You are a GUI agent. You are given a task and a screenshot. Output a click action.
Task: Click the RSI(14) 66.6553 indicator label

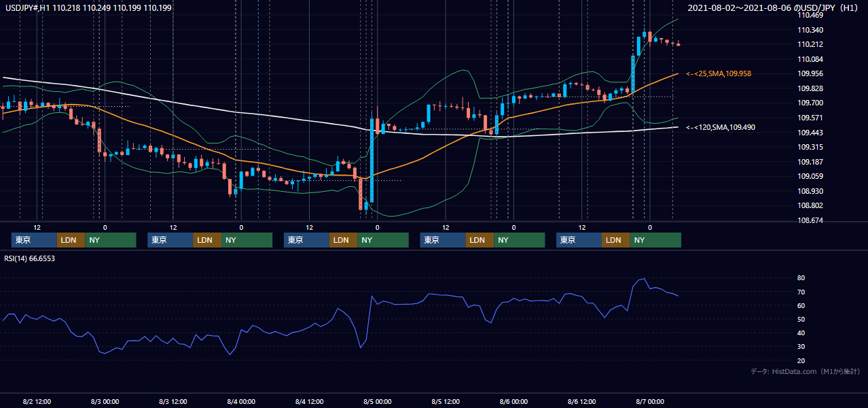(x=31, y=258)
